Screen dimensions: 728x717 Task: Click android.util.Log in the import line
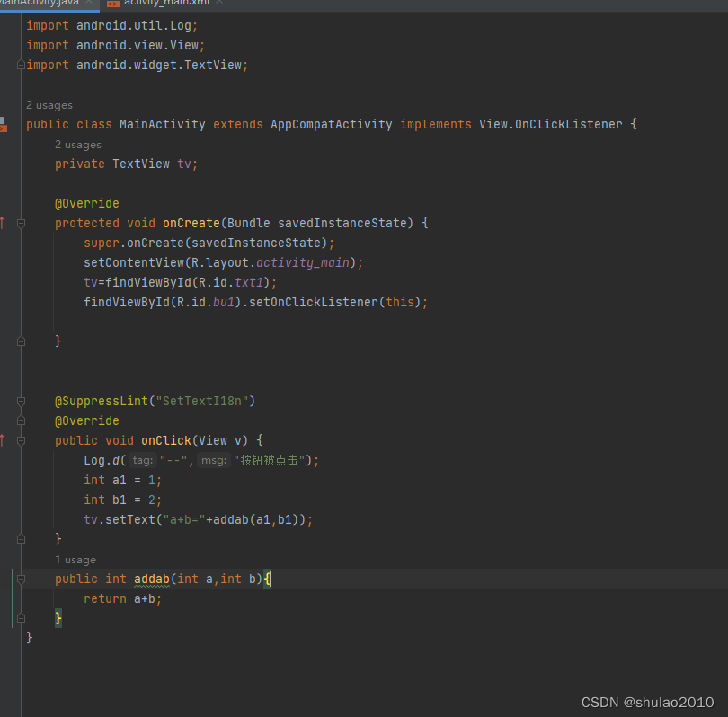coord(134,25)
